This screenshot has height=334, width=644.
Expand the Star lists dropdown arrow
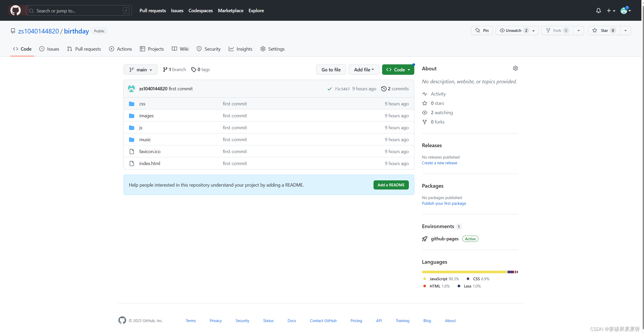[626, 31]
